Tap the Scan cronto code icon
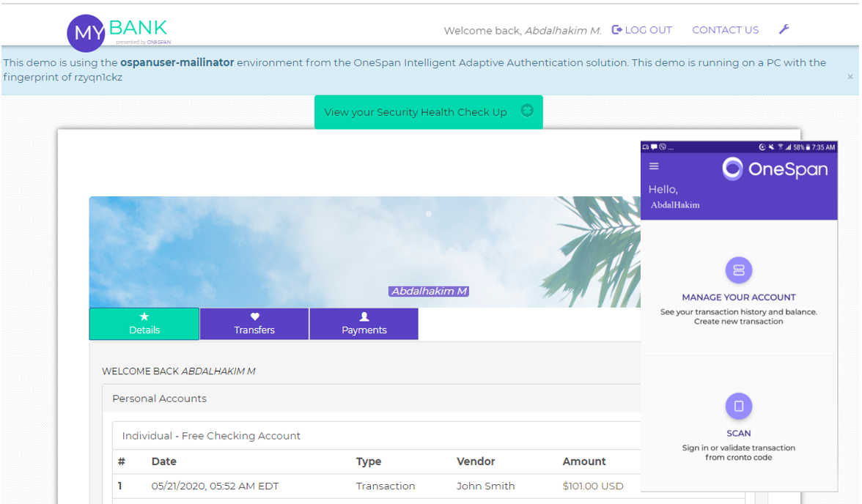862x504 pixels. [738, 406]
